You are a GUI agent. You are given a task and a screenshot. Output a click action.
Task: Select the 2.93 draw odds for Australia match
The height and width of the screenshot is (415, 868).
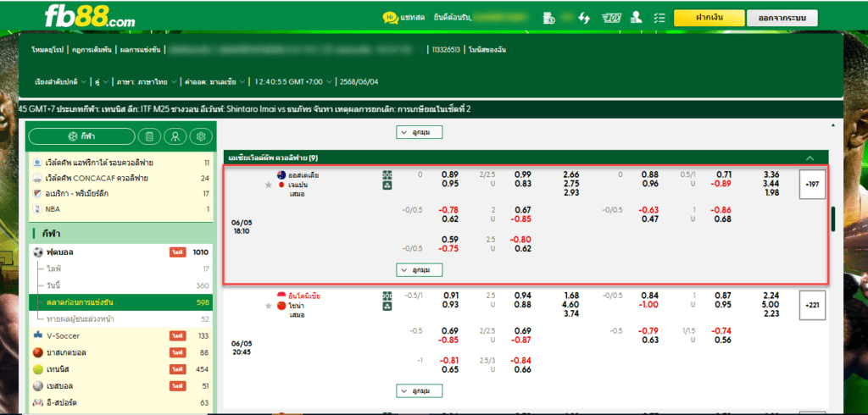coord(570,194)
